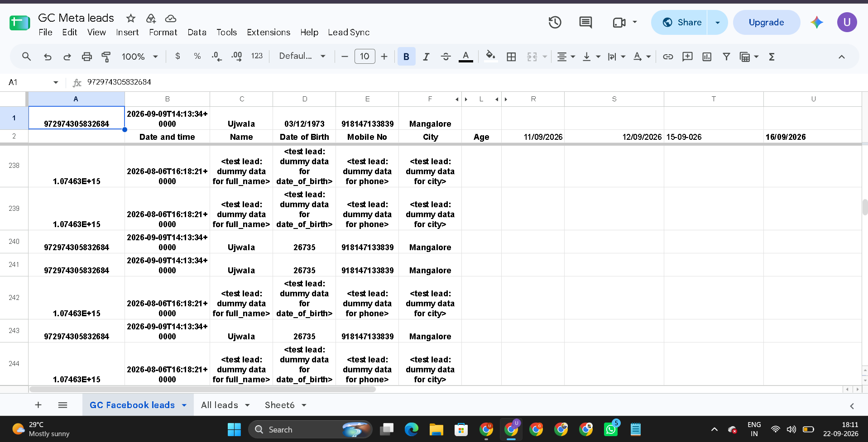The height and width of the screenshot is (442, 868).
Task: Star the GC Meta leads document
Action: coord(131,18)
